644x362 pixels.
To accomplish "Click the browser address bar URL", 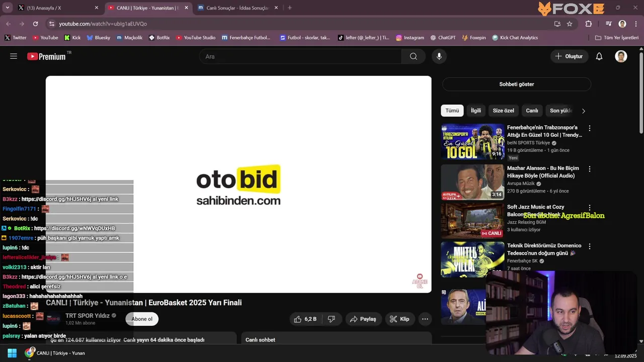I will (103, 24).
